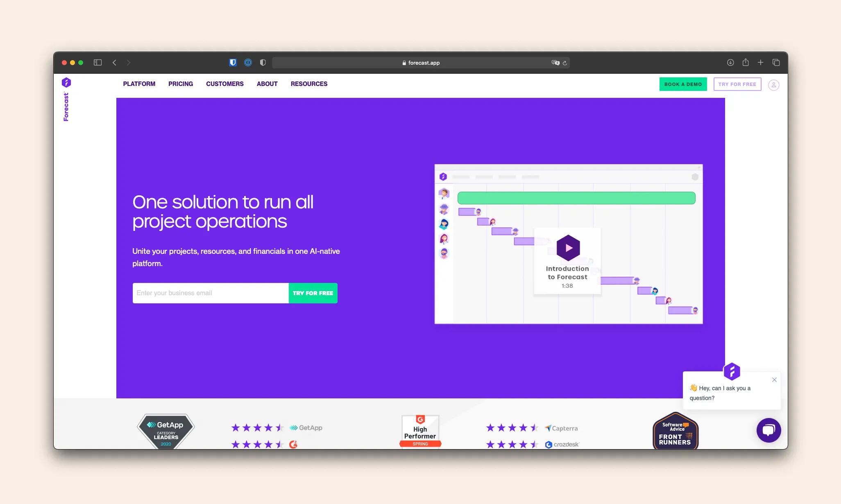
Task: Click the browser tab overview grid icon
Action: pyautogui.click(x=776, y=62)
